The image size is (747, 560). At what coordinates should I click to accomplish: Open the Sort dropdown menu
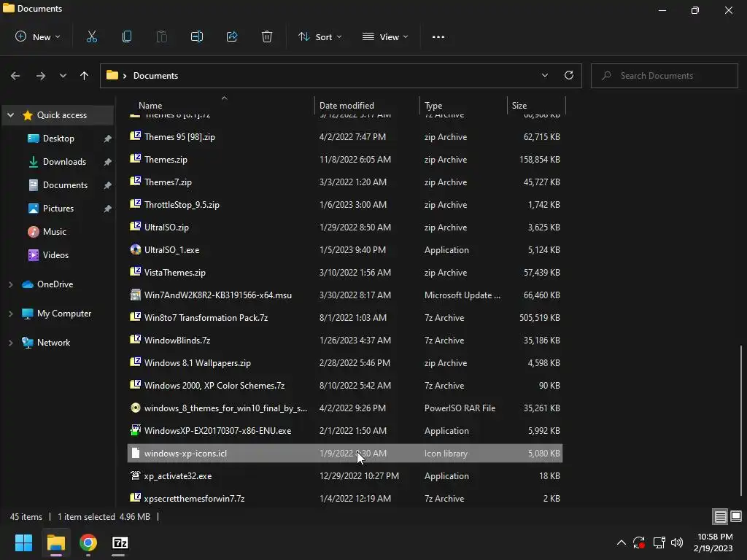point(320,36)
